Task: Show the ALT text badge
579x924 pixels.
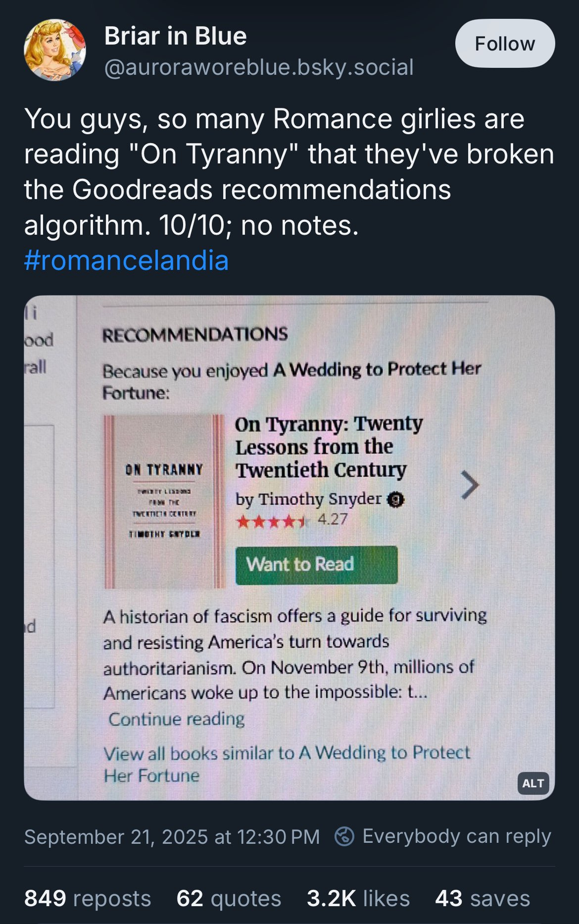Action: (533, 783)
